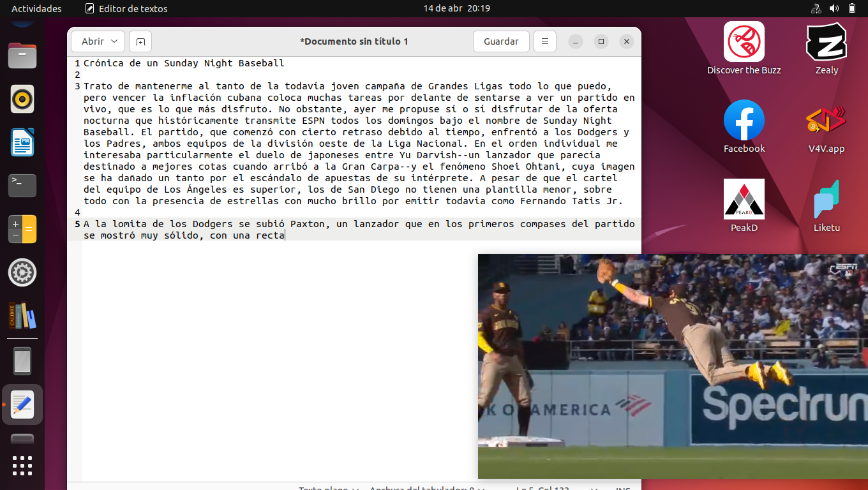Open the Texto plano language dropdown
This screenshot has width=868, height=490.
coord(328,489)
